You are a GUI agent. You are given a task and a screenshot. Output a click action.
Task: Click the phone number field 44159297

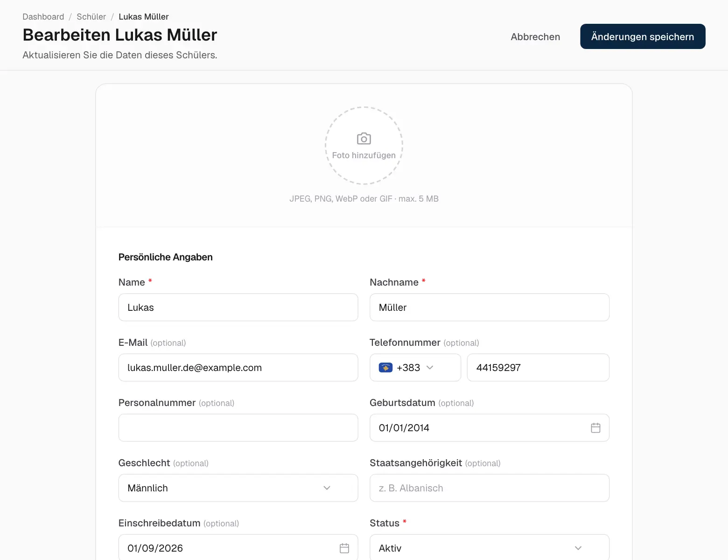[538, 368]
